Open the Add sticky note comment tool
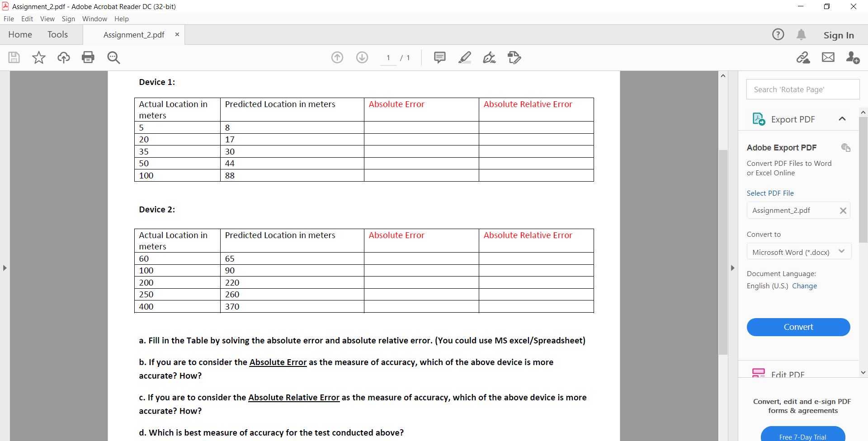This screenshot has width=868, height=441. (440, 57)
